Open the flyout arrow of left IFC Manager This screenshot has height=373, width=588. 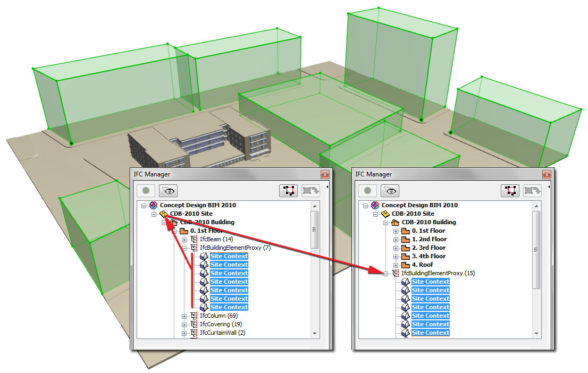(327, 186)
